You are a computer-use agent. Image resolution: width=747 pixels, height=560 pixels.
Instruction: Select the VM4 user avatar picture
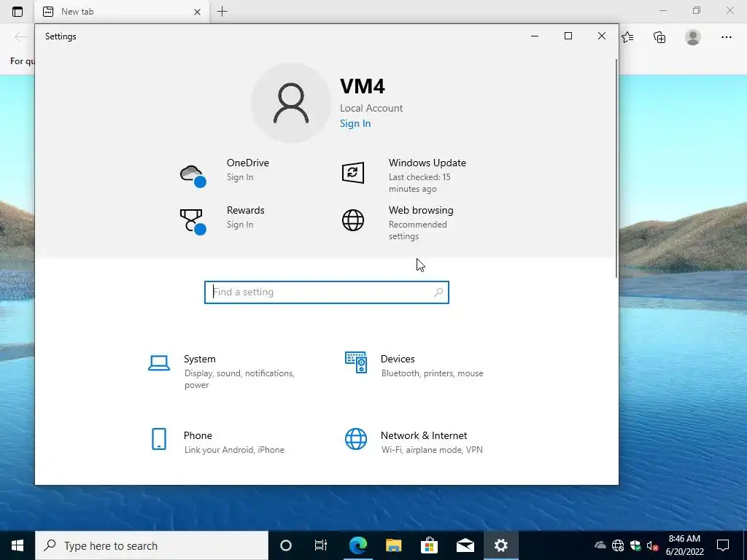pos(291,103)
